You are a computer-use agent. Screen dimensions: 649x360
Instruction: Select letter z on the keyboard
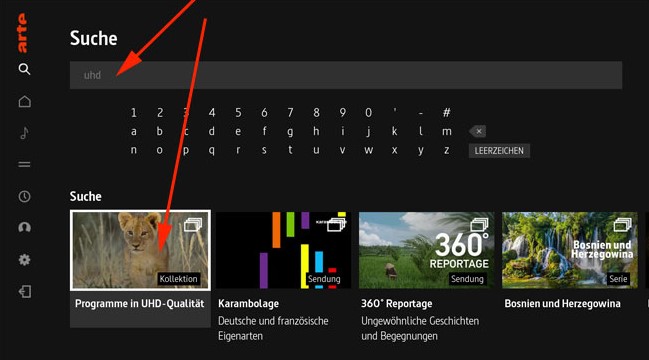pyautogui.click(x=447, y=150)
